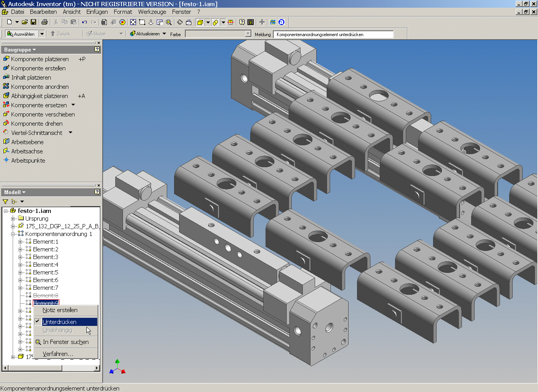This screenshot has height=392, width=538.
Task: Click the Save icon in the toolbar
Action: [x=33, y=22]
